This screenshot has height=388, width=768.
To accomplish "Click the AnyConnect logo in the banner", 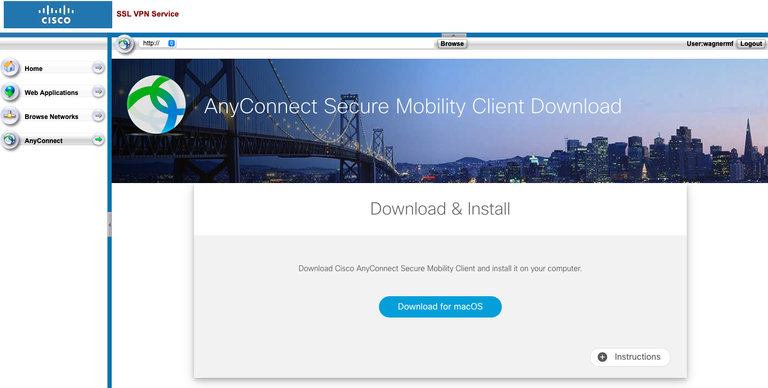I will [156, 104].
